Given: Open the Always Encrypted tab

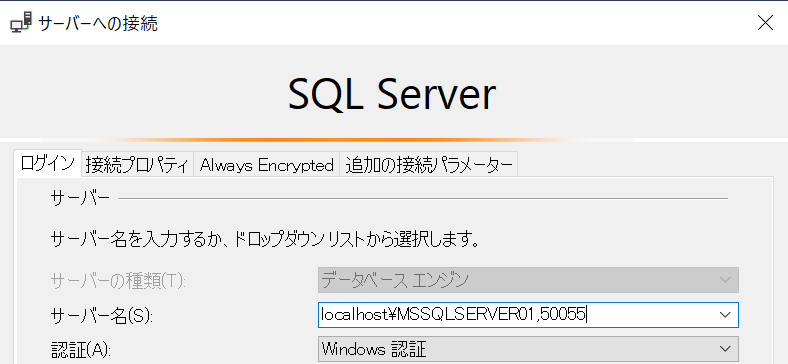Looking at the screenshot, I should [x=266, y=165].
